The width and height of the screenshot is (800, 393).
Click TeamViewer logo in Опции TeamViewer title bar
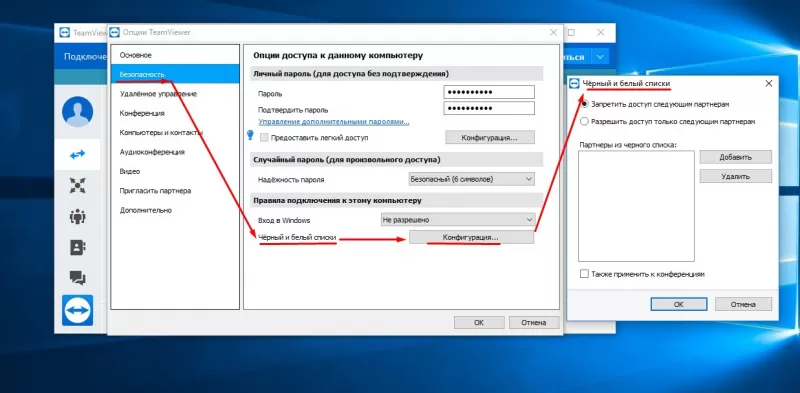(115, 32)
